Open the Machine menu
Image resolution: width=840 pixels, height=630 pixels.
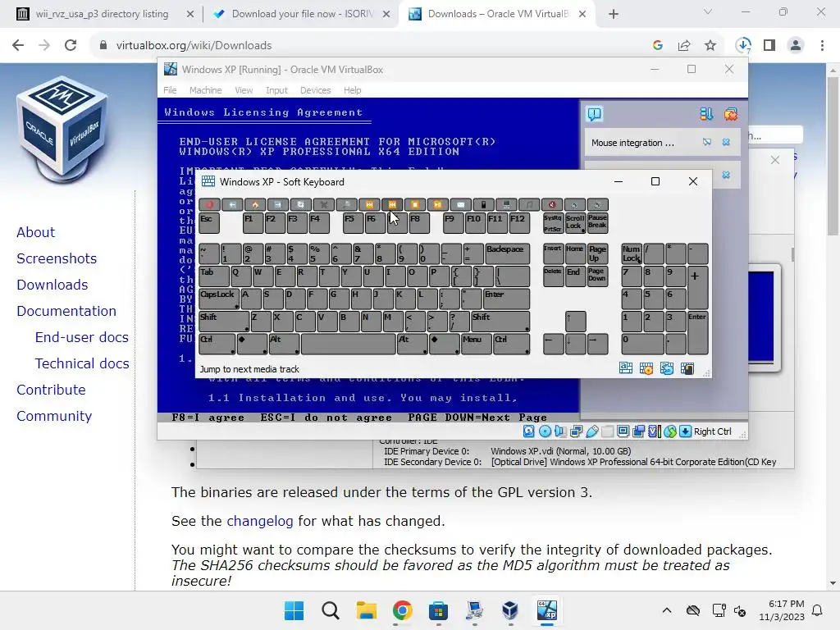(x=205, y=90)
